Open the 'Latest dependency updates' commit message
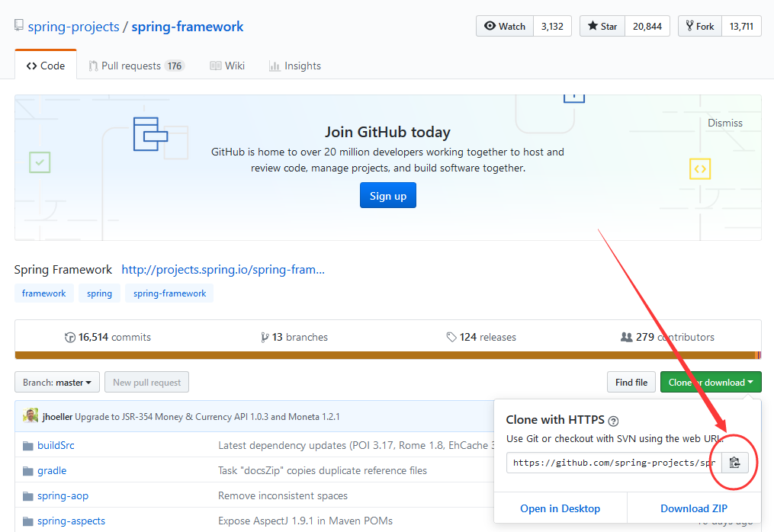 pos(356,446)
